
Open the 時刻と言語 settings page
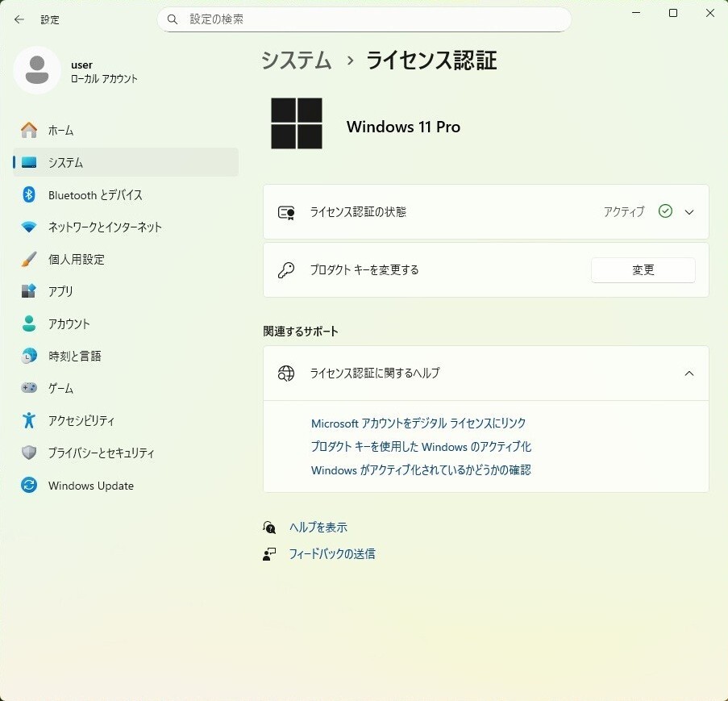click(x=74, y=356)
